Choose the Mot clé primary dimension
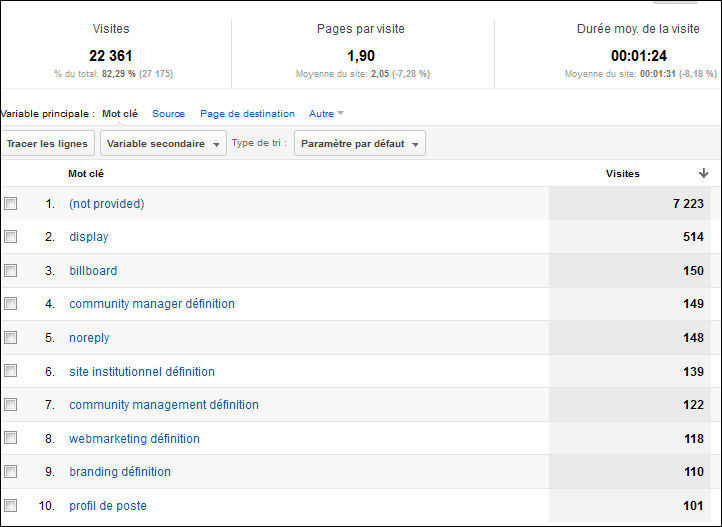Viewport: 722px width, 527px height. [x=120, y=114]
